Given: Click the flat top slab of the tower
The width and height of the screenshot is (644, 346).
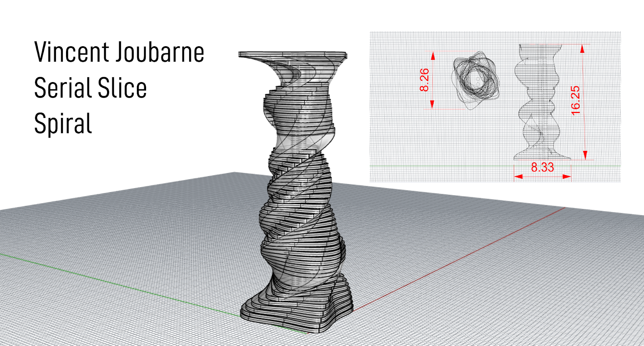Looking at the screenshot, I should (293, 55).
